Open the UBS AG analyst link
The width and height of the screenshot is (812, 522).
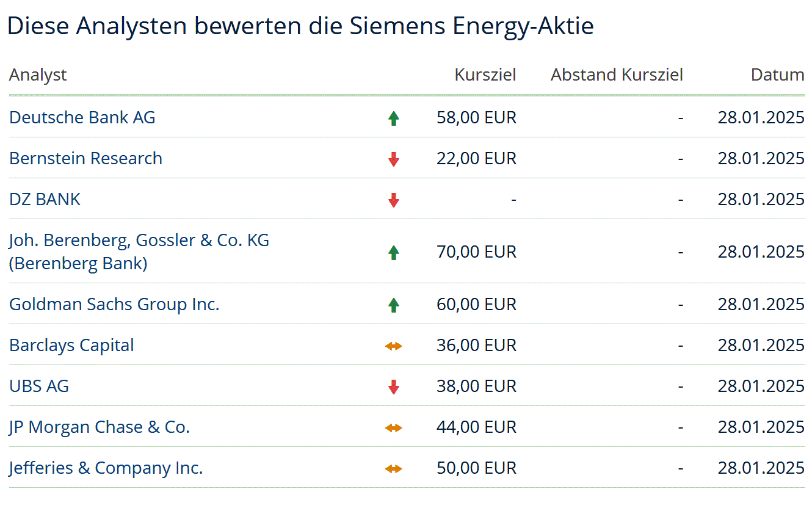pyautogui.click(x=39, y=386)
